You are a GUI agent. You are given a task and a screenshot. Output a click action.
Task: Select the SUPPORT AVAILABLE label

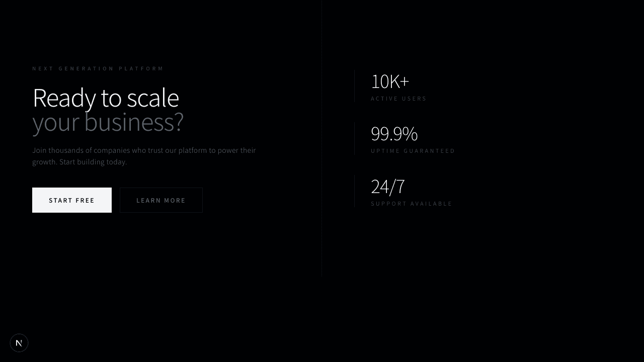412,204
